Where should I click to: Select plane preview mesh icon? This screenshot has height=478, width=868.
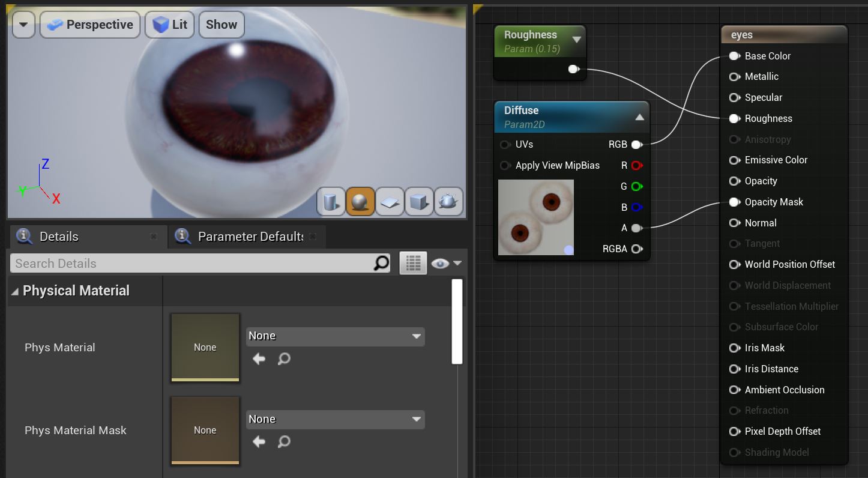390,202
